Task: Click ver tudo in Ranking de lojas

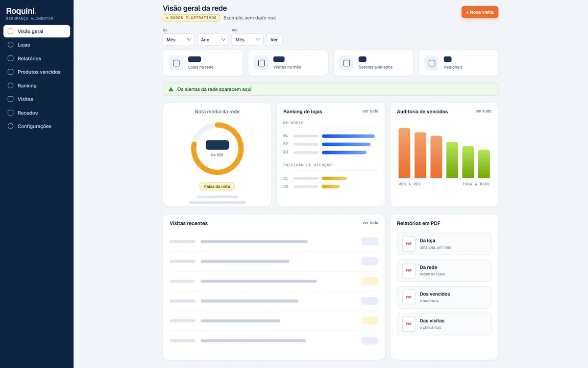Action: tap(370, 111)
